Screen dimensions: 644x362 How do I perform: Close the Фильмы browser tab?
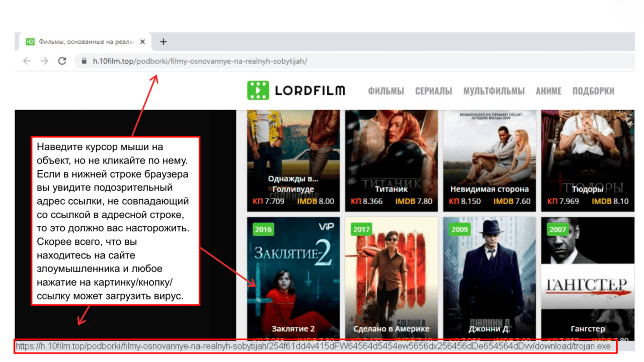[142, 42]
